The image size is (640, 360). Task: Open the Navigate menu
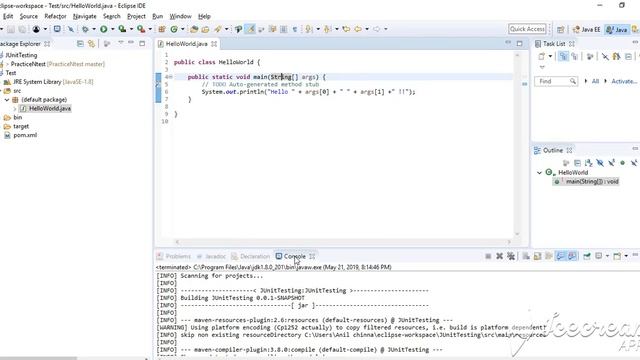click(x=84, y=16)
